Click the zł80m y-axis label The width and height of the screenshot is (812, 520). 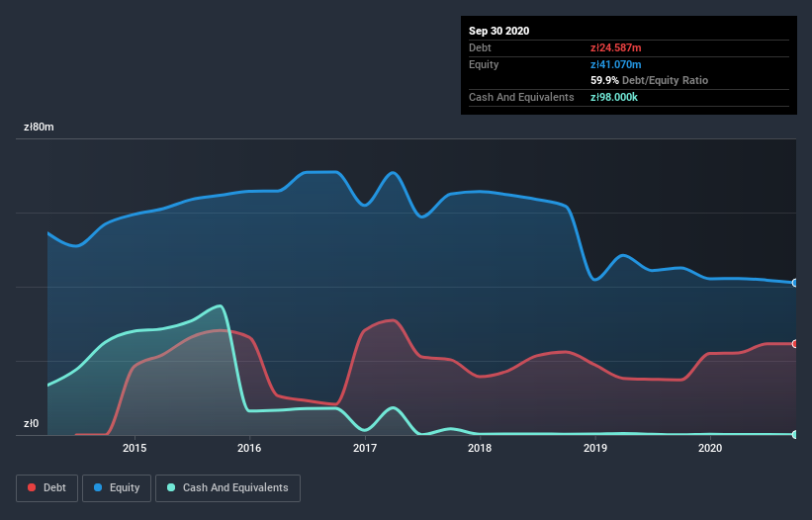(x=39, y=127)
